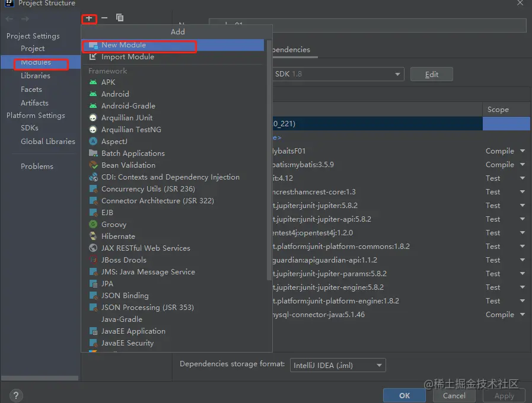Click the Apply button
532x403 pixels.
coord(504,395)
